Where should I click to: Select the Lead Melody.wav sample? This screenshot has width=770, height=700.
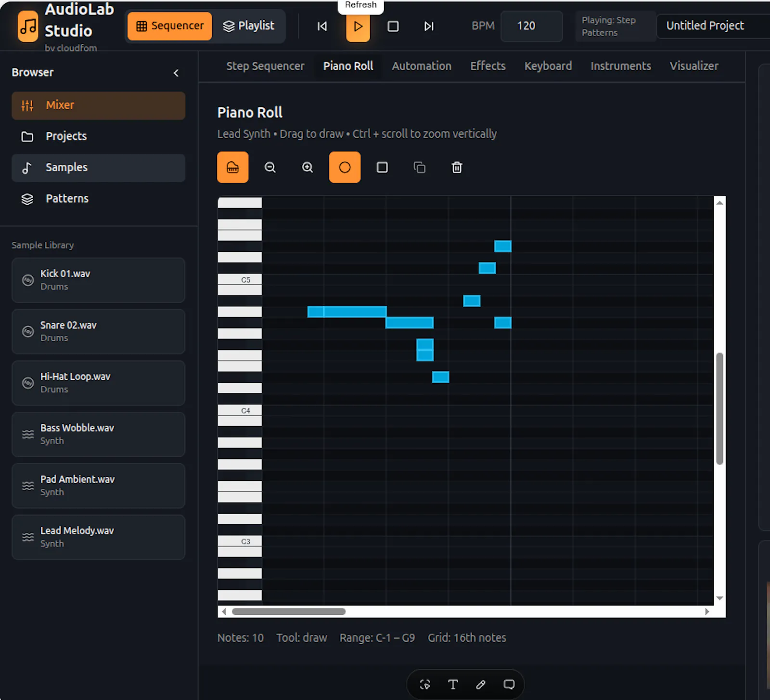coord(98,537)
